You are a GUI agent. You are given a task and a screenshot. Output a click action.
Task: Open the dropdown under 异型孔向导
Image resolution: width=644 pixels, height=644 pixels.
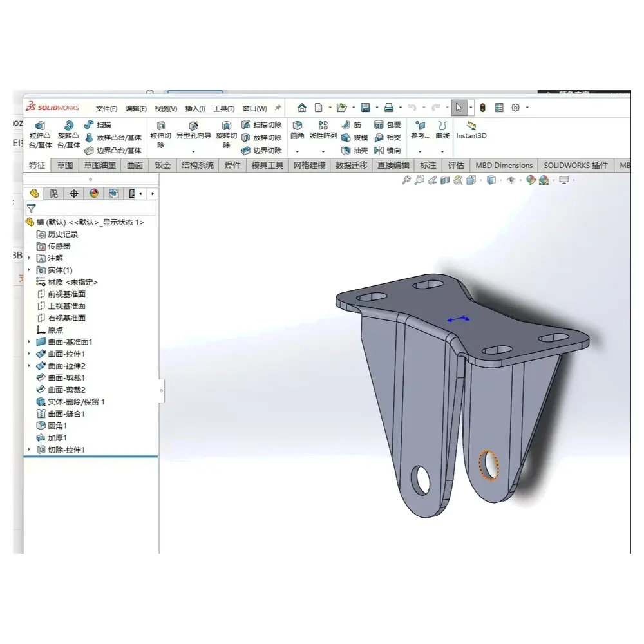(x=193, y=151)
